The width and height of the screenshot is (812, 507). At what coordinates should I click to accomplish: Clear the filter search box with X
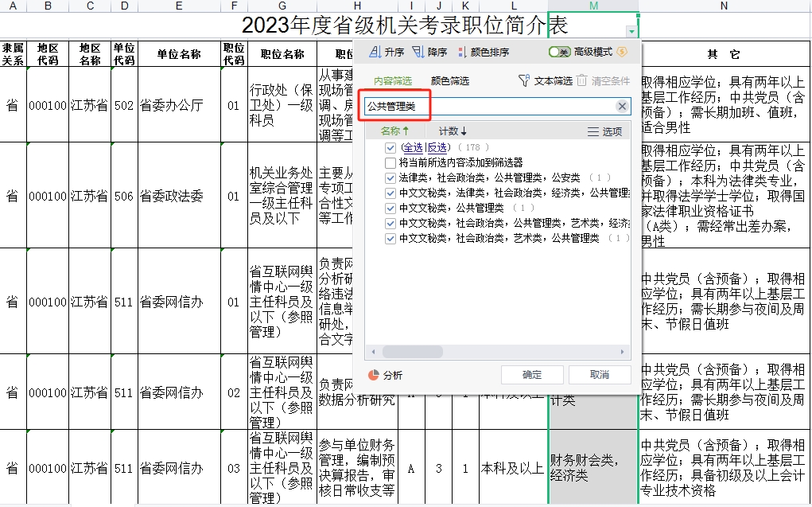[622, 107]
